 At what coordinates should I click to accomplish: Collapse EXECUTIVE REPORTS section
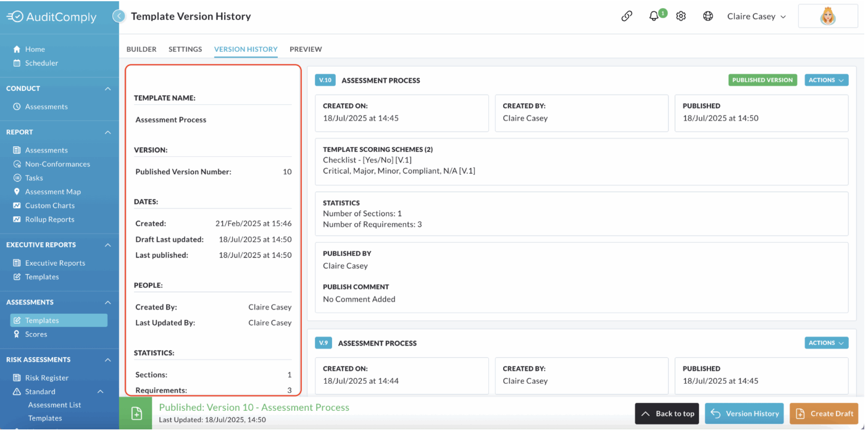point(108,245)
